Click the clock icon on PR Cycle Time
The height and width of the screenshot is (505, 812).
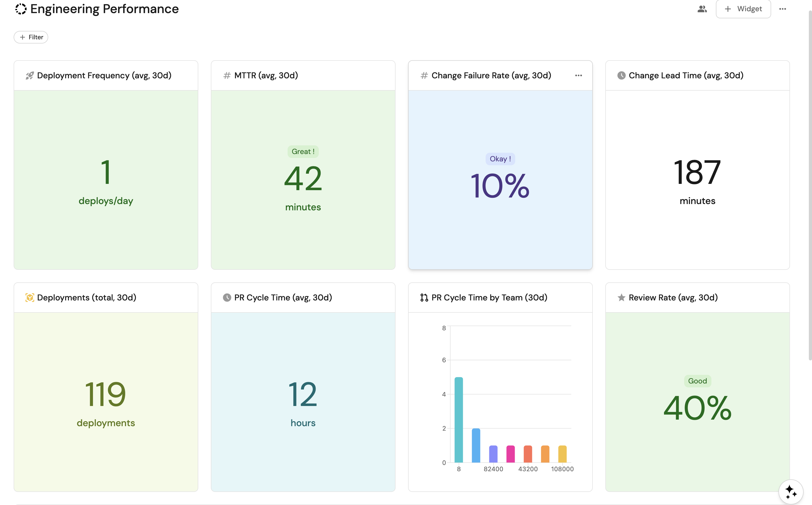pyautogui.click(x=227, y=298)
